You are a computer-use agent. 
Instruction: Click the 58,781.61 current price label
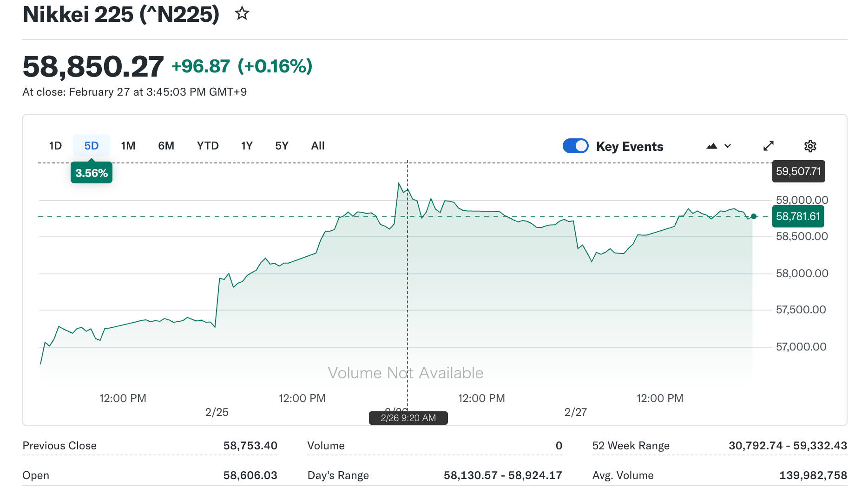798,216
